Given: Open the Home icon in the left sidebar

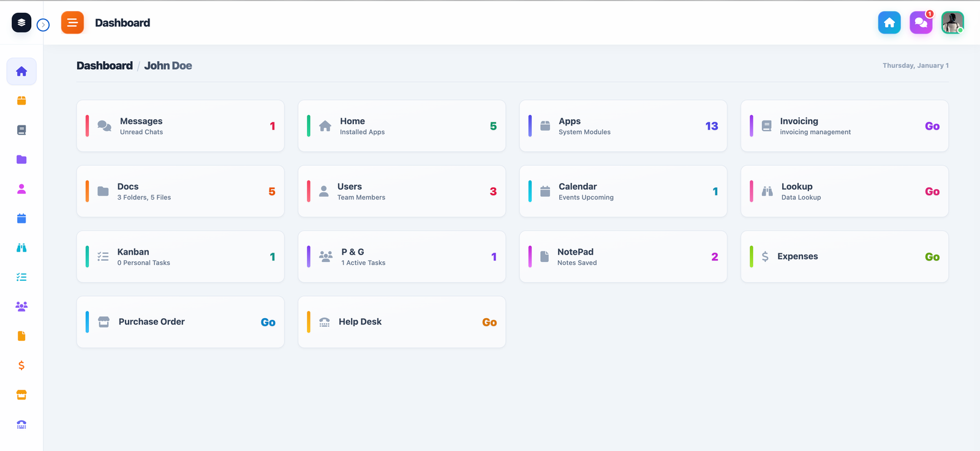Looking at the screenshot, I should pos(21,72).
